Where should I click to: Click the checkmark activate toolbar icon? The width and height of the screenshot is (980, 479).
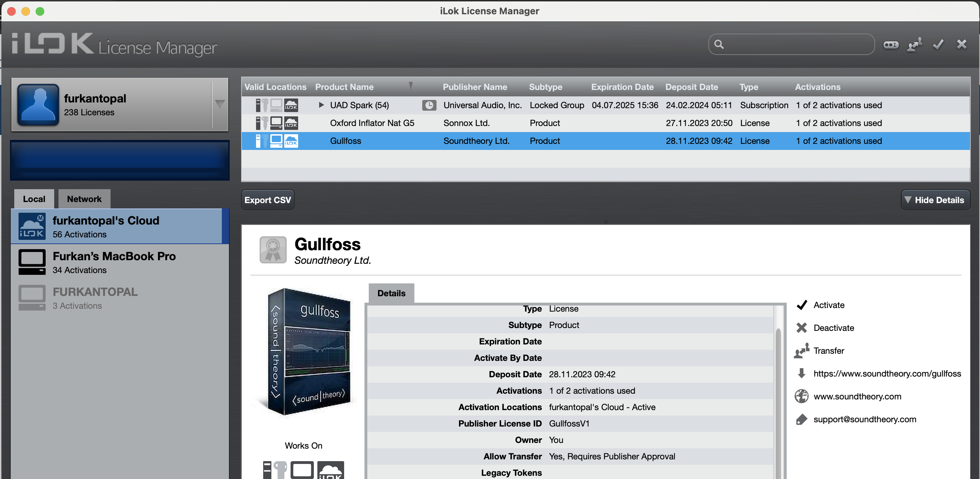(x=938, y=45)
